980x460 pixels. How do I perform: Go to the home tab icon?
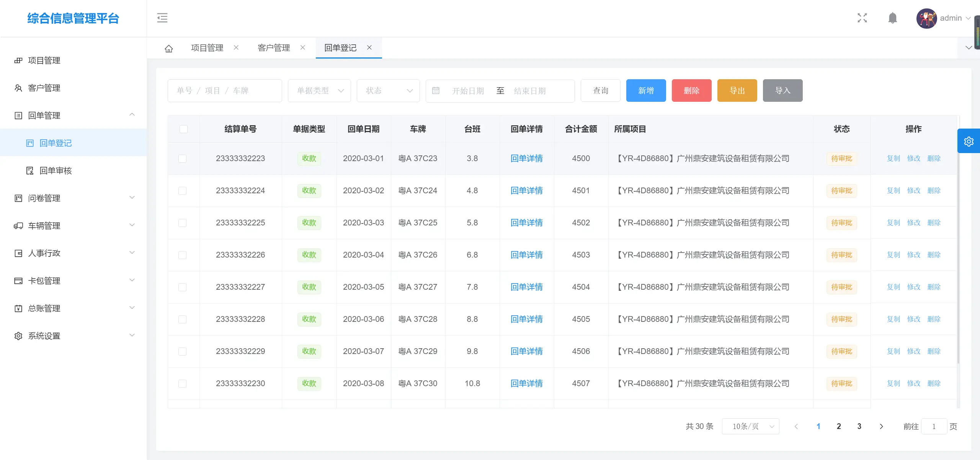(169, 48)
